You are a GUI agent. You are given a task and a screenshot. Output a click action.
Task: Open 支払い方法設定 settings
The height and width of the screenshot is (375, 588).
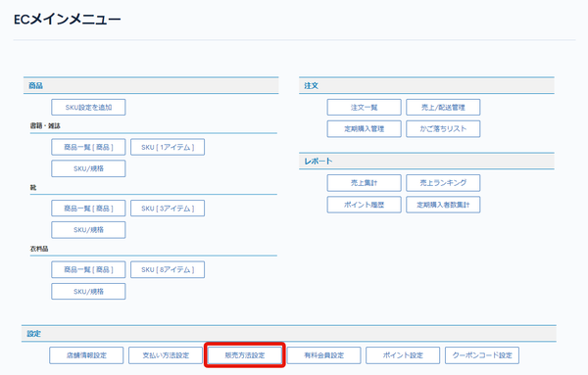[x=166, y=355]
